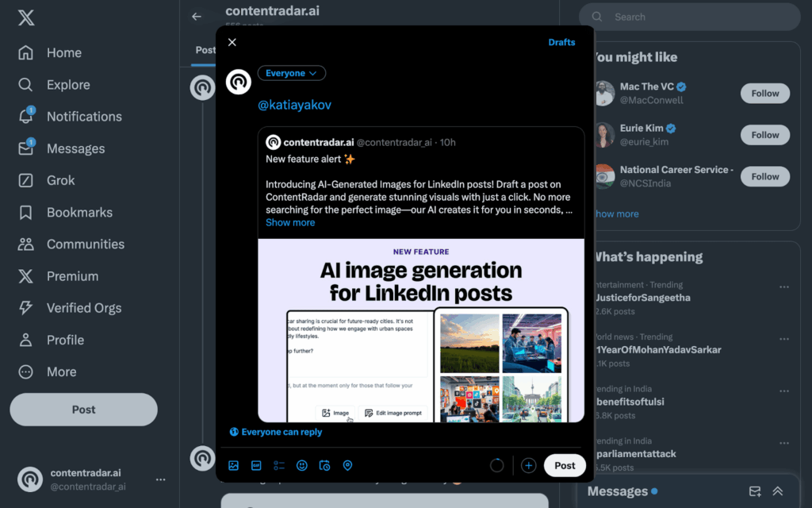
Task: Open the emoji picker
Action: coord(302,466)
